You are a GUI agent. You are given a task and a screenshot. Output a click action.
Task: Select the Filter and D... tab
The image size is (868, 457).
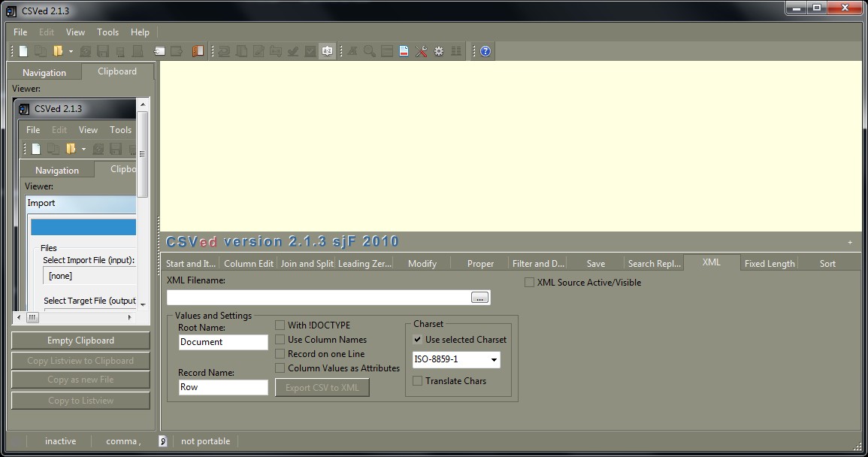point(539,264)
